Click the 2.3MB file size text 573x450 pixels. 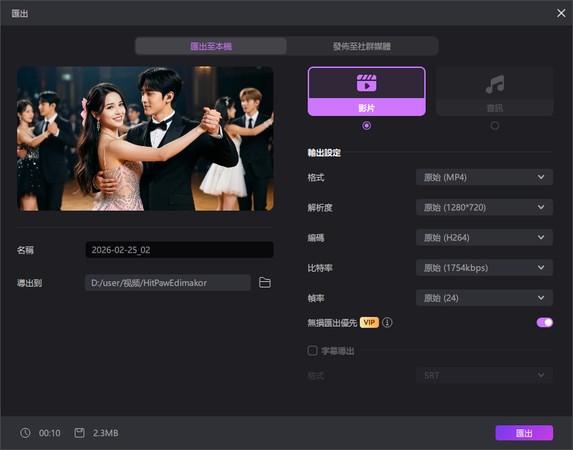pyautogui.click(x=106, y=433)
